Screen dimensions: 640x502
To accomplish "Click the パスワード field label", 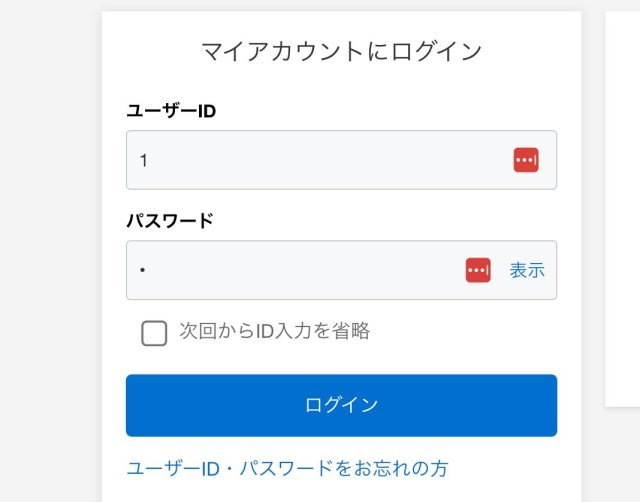I will click(x=170, y=220).
